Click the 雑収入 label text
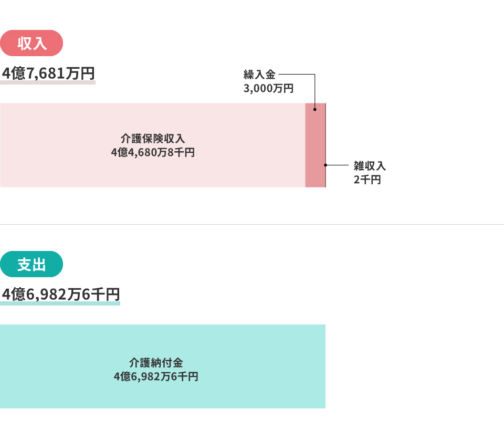Image resolution: width=504 pixels, height=441 pixels. click(370, 166)
